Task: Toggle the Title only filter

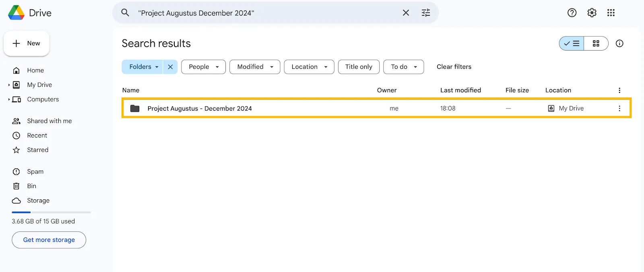Action: (x=359, y=67)
